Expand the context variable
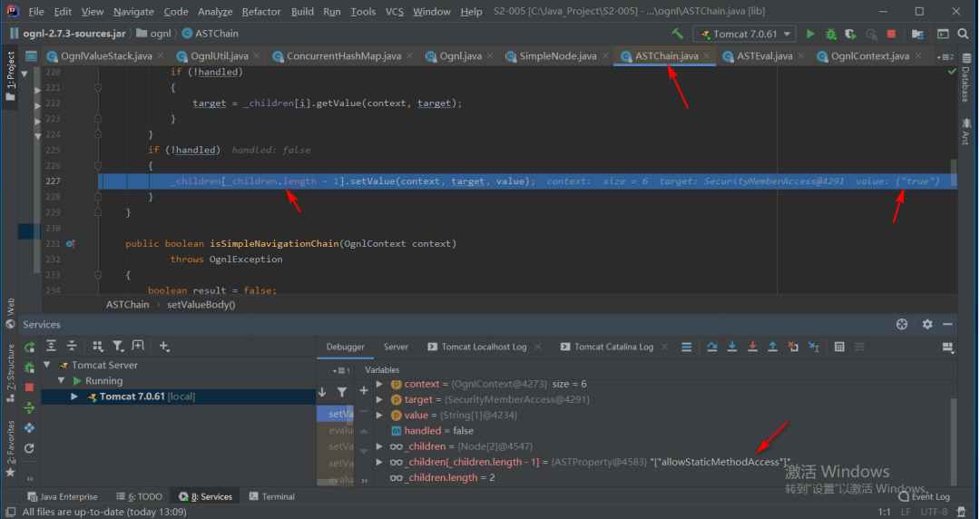This screenshot has height=519, width=980. (x=379, y=384)
